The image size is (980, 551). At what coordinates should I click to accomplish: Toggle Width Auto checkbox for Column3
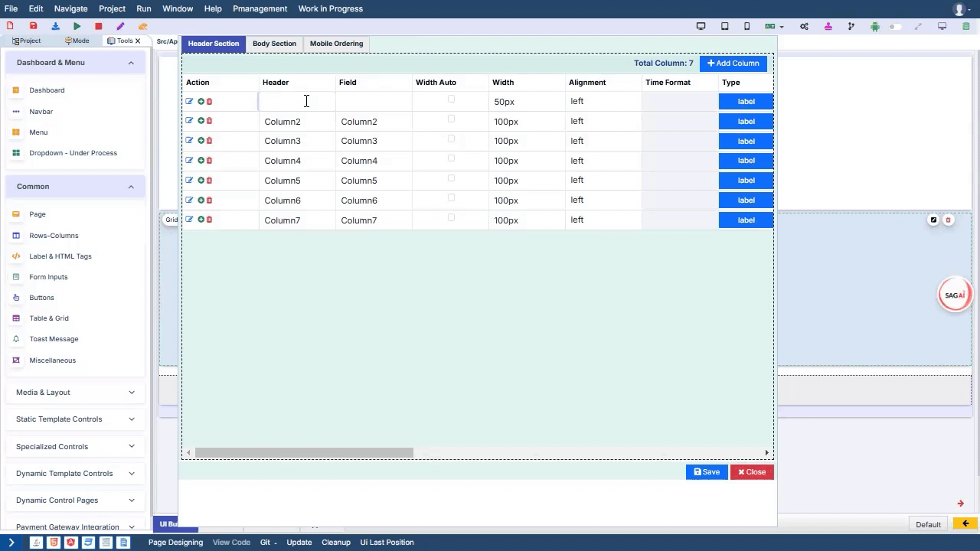point(451,139)
